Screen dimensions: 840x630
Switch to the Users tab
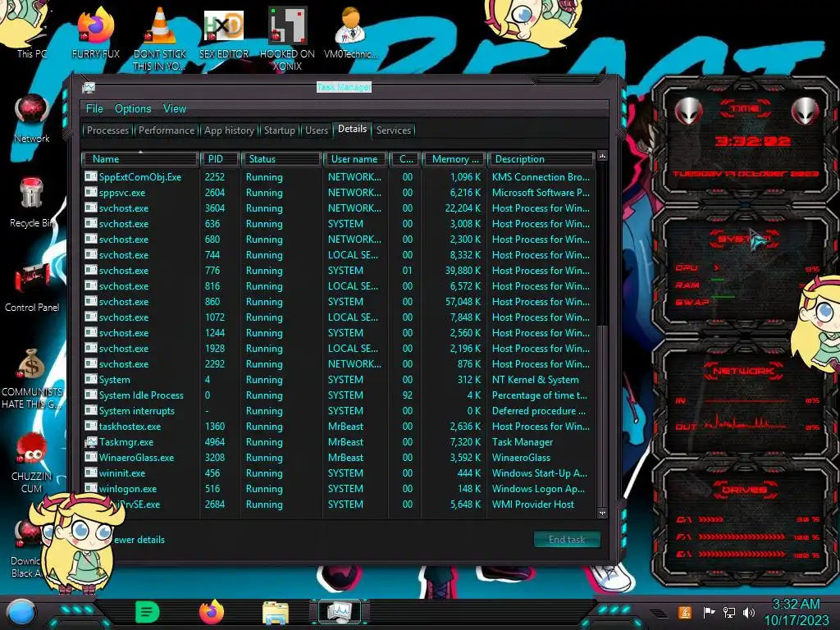pyautogui.click(x=317, y=130)
